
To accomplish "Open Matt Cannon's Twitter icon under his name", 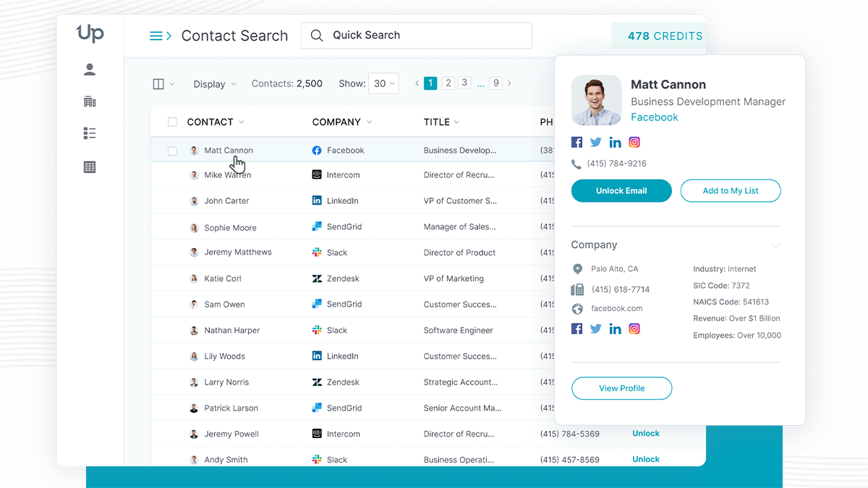I will pyautogui.click(x=596, y=142).
